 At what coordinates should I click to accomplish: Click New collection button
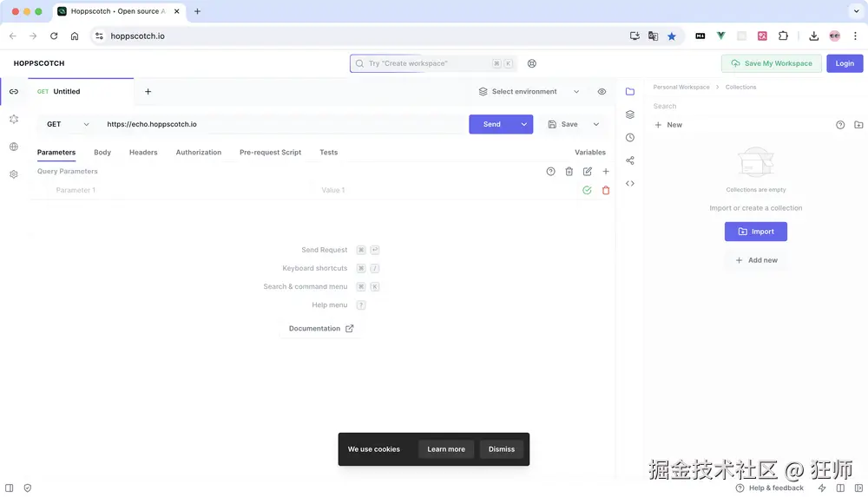pyautogui.click(x=668, y=125)
